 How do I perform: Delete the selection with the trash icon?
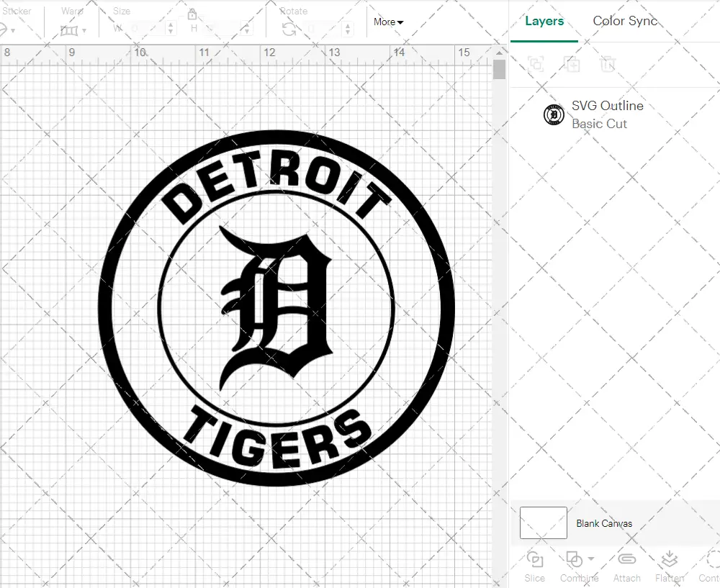pos(608,64)
